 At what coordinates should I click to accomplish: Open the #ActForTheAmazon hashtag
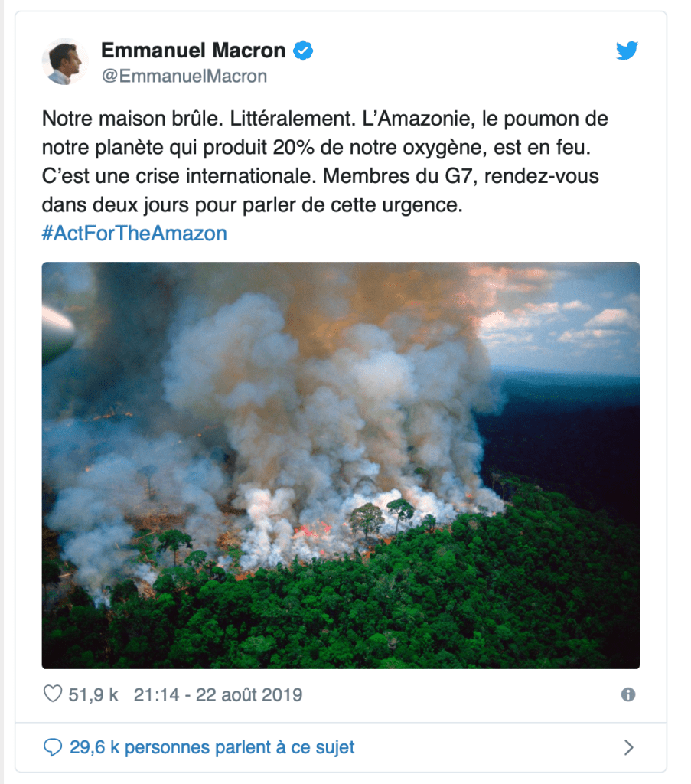click(135, 234)
